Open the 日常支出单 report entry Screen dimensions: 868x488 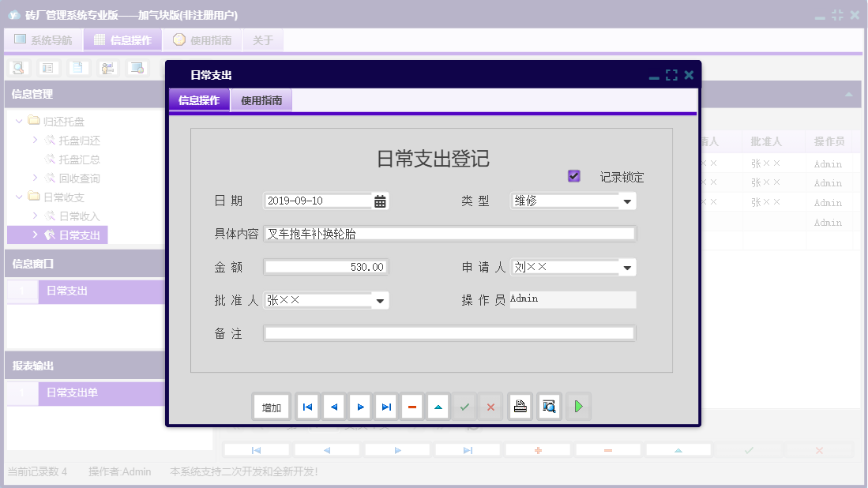(x=72, y=393)
